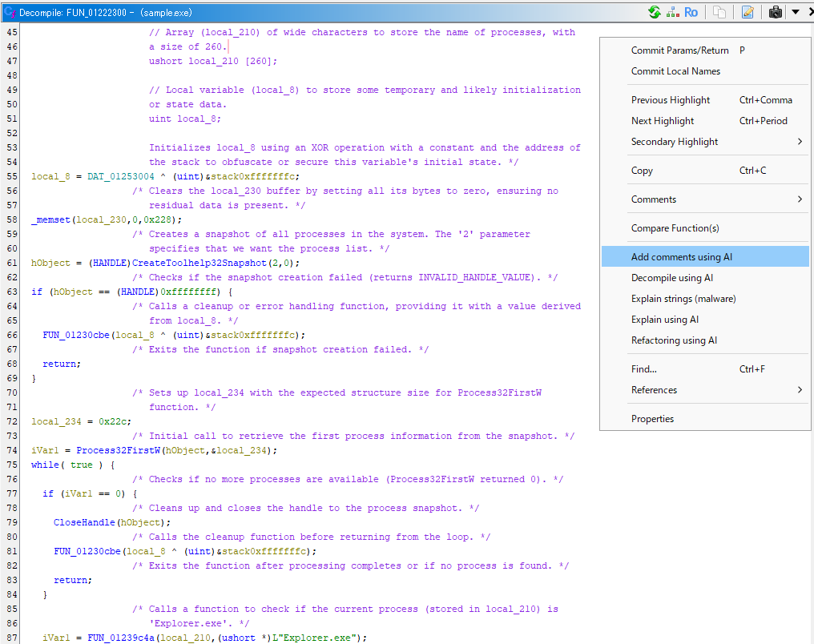Open the AST graph hierarchy icon

click(x=671, y=12)
